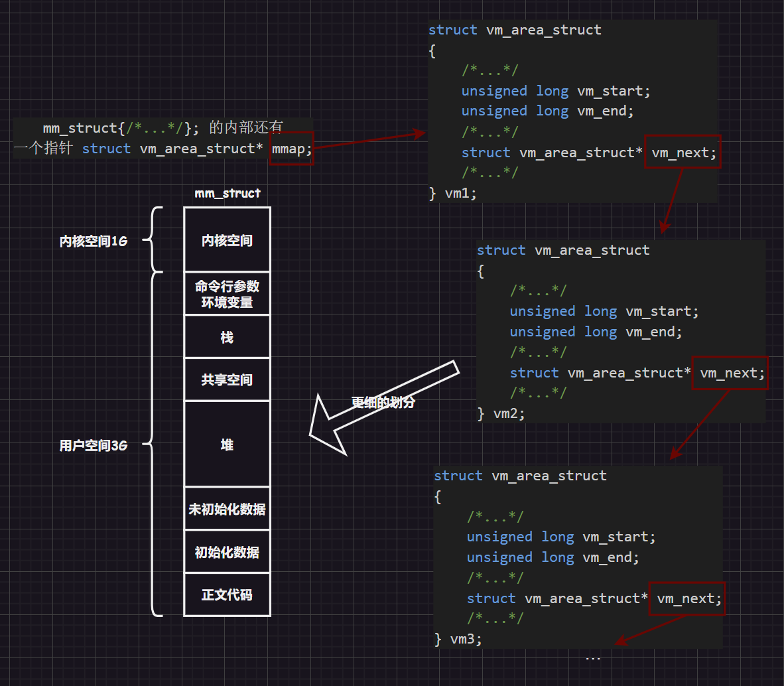Click the 用户空间3G label
Screen dimensions: 784x686
94,445
